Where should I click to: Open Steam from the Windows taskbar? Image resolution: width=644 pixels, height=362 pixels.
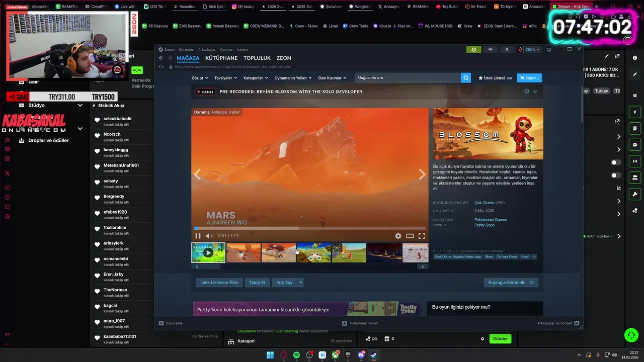coord(374,355)
